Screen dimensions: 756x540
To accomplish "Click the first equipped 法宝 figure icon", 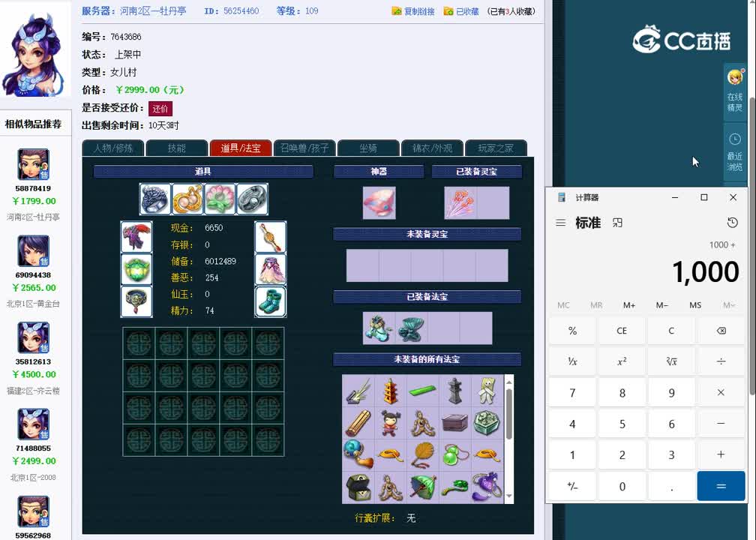I will pos(379,328).
